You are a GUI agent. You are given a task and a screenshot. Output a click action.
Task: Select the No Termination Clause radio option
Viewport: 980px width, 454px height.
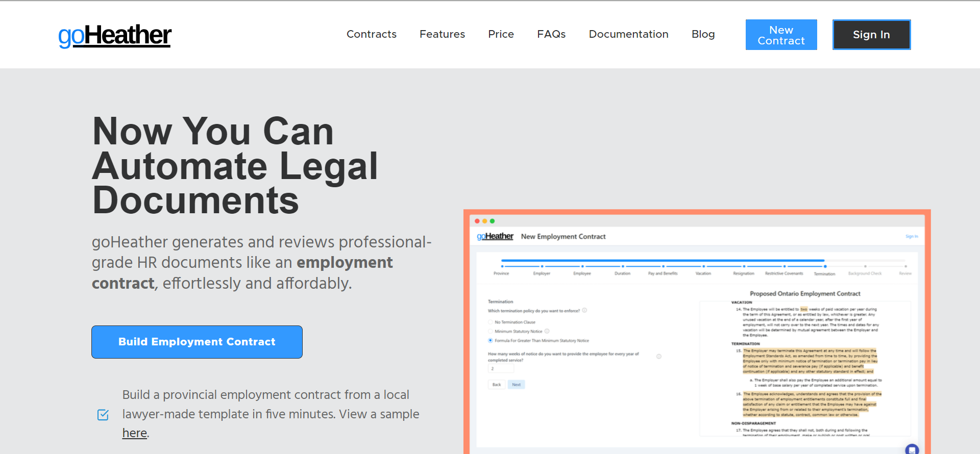pos(491,322)
